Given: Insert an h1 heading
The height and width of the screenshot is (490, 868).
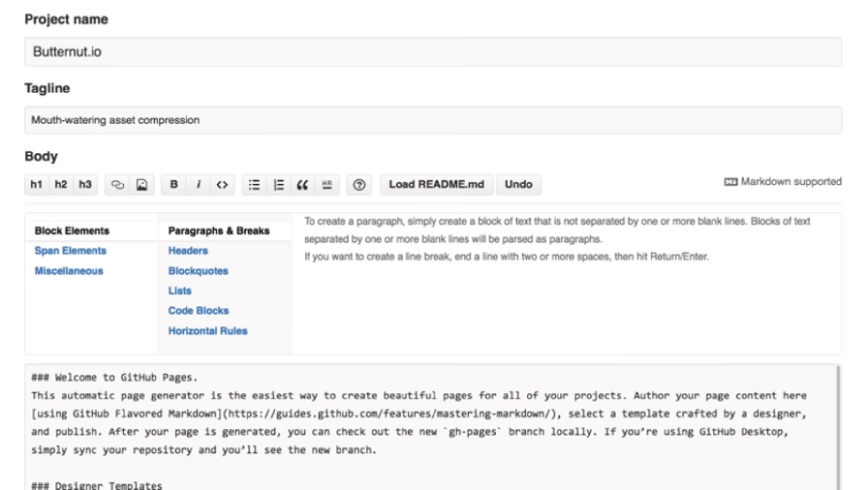Looking at the screenshot, I should [x=37, y=184].
